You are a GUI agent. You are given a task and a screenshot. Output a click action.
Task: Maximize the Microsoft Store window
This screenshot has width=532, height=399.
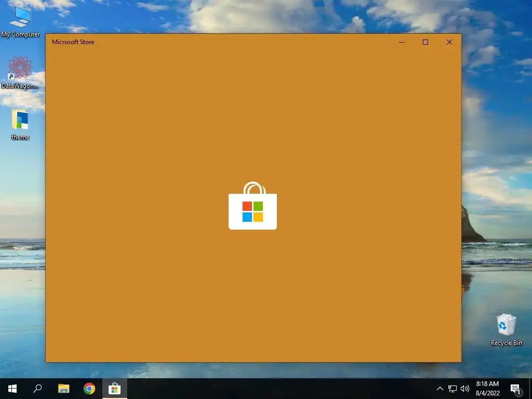tap(425, 42)
